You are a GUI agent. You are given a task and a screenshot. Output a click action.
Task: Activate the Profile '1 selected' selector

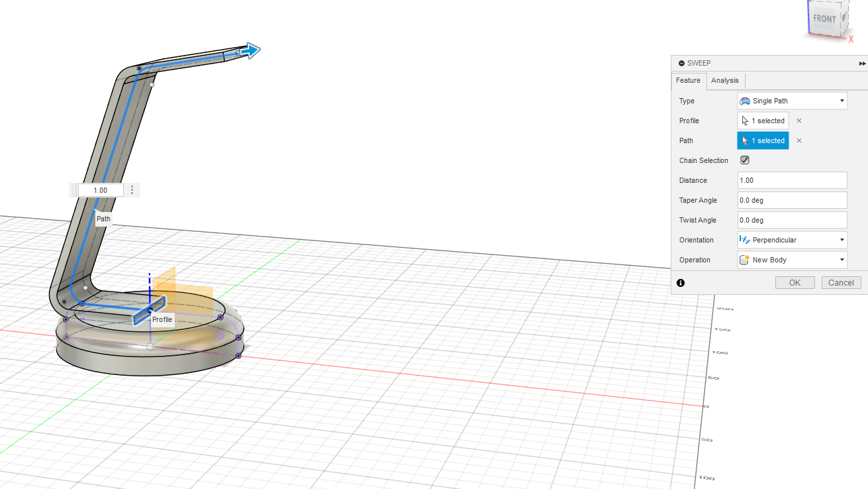pos(763,121)
